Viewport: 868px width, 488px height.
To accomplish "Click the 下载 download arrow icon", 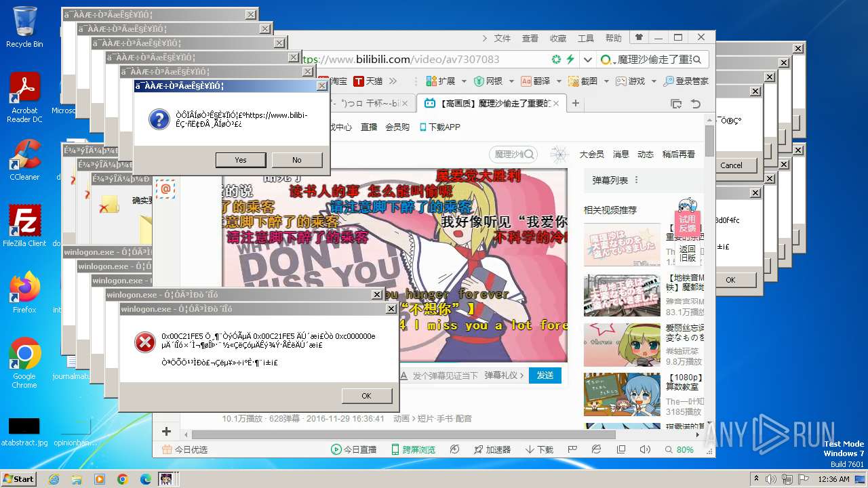I will coord(530,449).
